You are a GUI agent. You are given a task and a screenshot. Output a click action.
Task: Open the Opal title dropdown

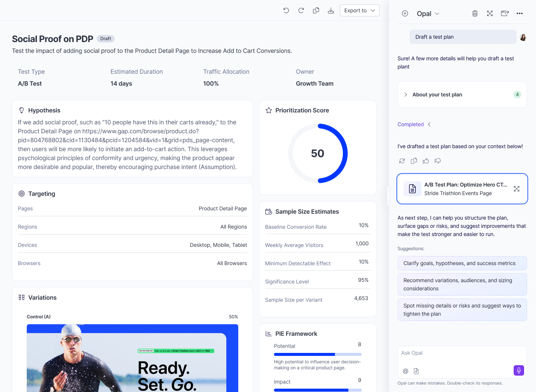tap(438, 13)
